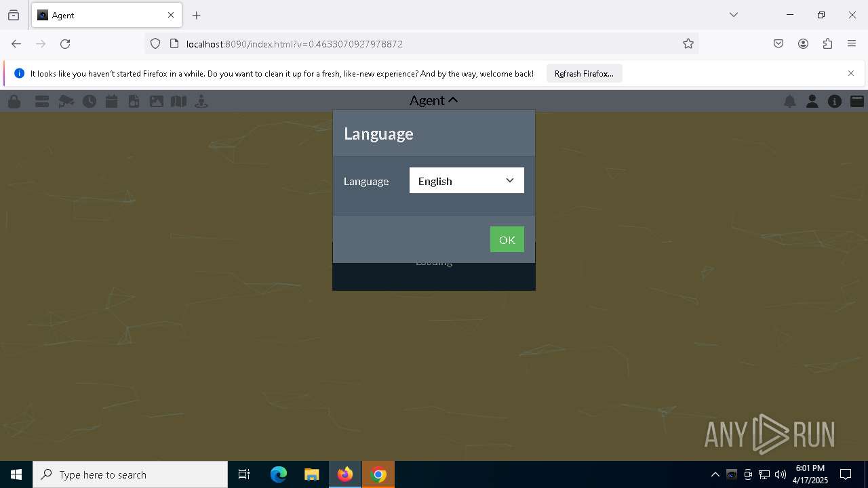The height and width of the screenshot is (488, 868).
Task: Open the floor plan map icon in Agent toolbar
Action: pyautogui.click(x=178, y=101)
